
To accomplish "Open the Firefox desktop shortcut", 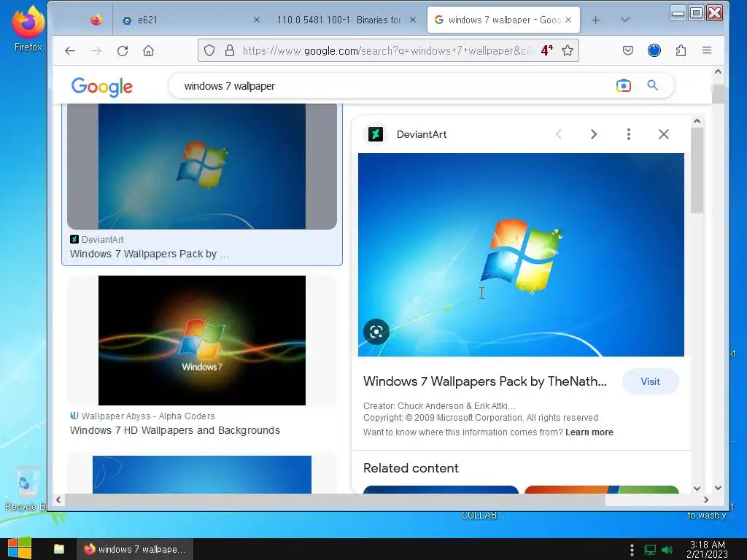I will coord(28,28).
